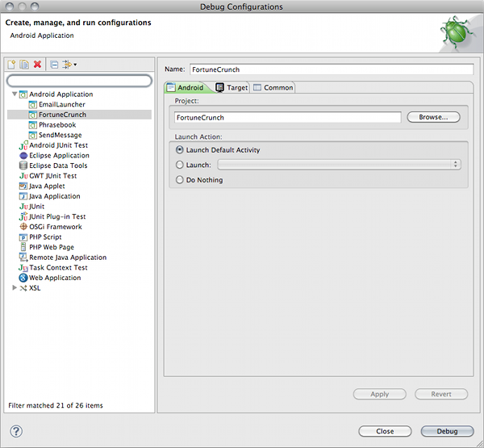
Task: Click the FortuneCrunch configuration icon in tree
Action: coord(33,115)
